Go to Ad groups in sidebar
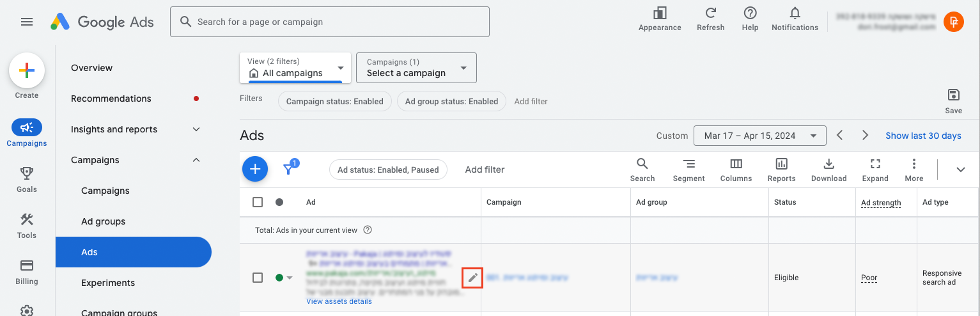Screen dimensions: 980x316 coord(103,221)
